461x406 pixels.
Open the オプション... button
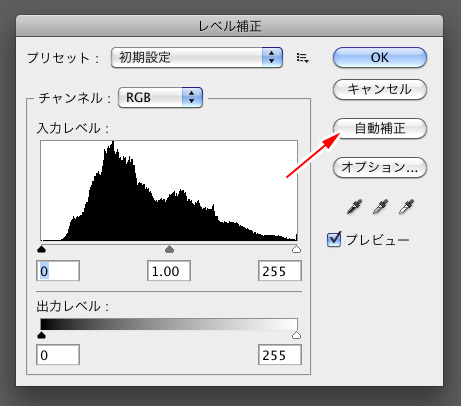pyautogui.click(x=380, y=167)
